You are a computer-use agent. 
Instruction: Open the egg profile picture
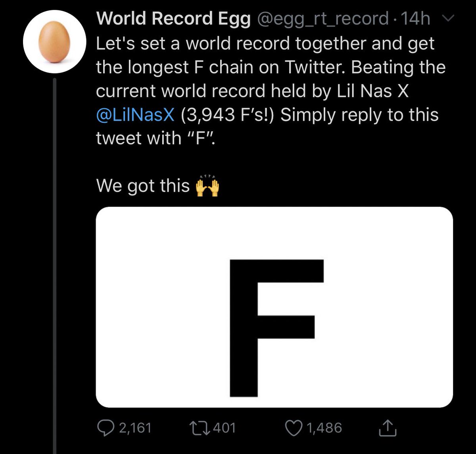(54, 41)
